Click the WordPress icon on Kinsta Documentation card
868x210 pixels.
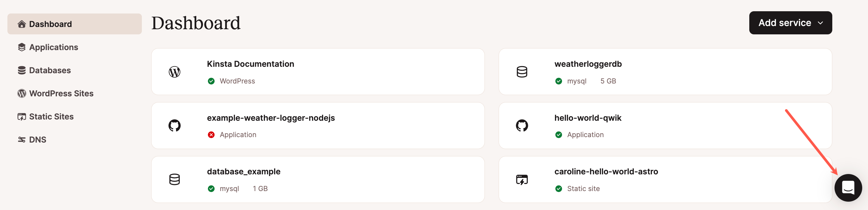pos(175,72)
